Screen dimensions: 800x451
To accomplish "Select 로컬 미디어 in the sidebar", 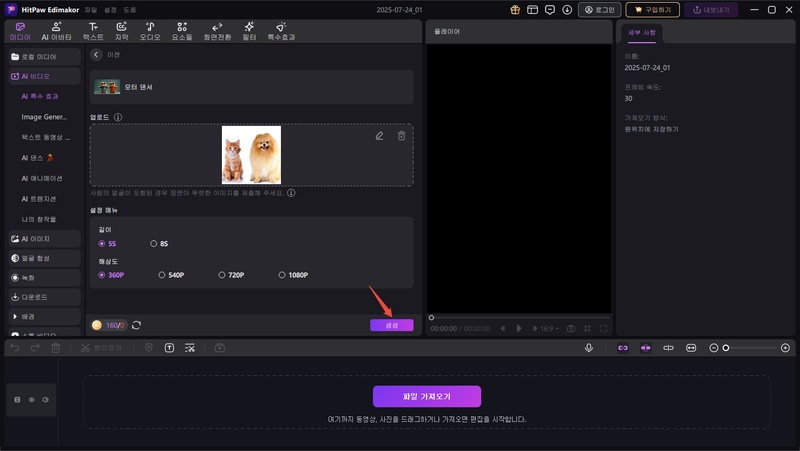I will tap(44, 57).
